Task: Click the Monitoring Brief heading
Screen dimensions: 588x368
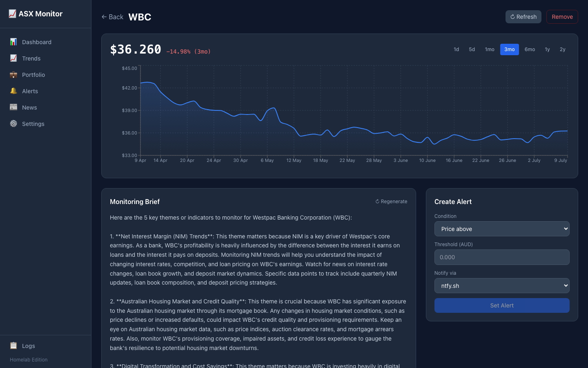Action: 135,202
